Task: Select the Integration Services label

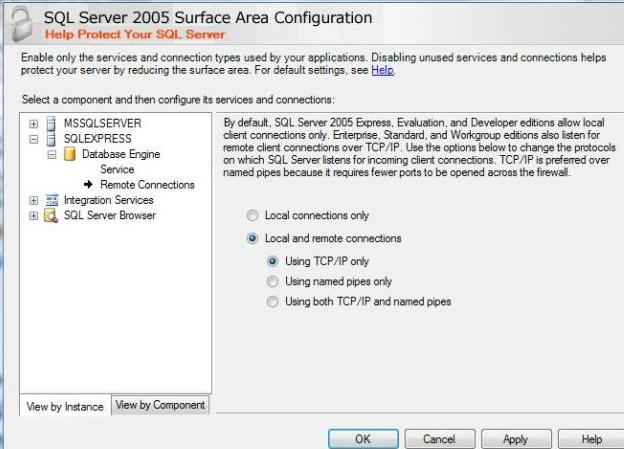Action: tap(109, 200)
